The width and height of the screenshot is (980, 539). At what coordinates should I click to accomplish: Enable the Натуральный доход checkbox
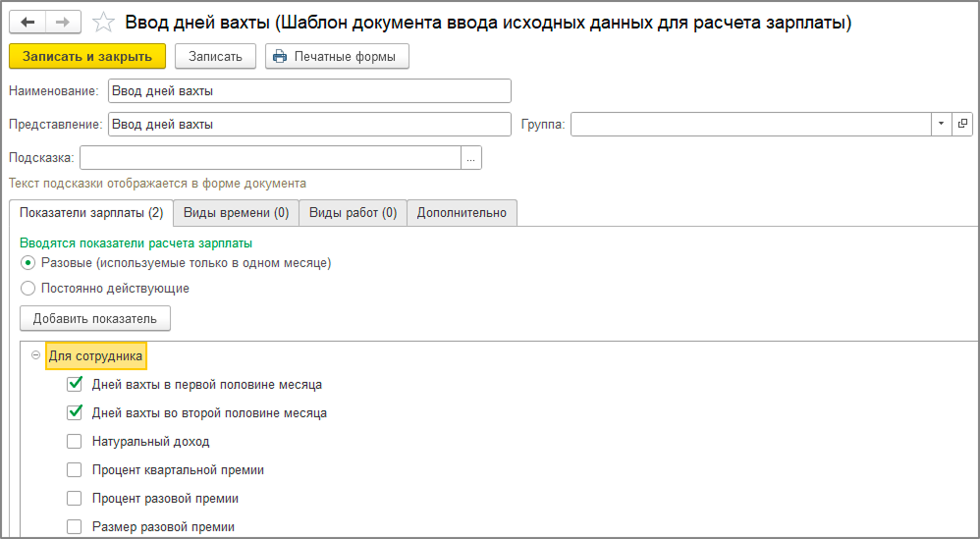point(75,441)
